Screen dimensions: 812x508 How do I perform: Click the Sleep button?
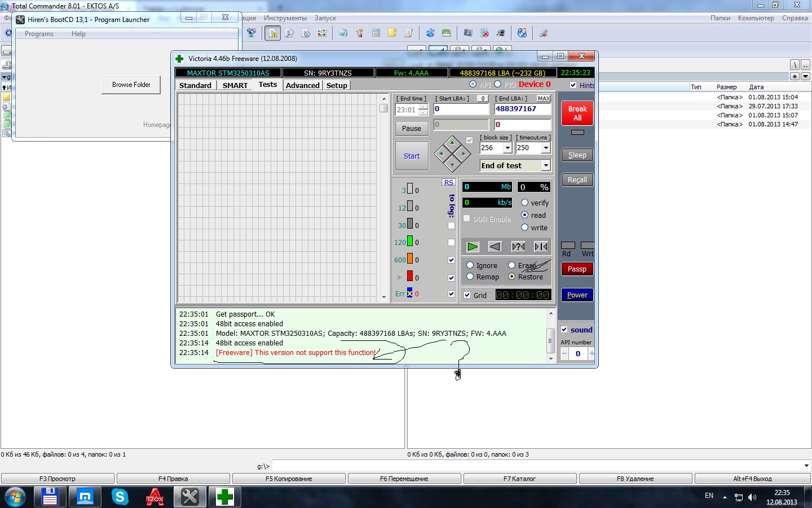point(577,155)
